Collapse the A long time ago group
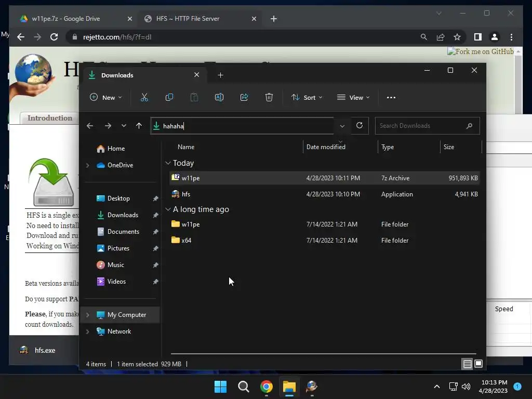Screen dimensions: 532x399 [168, 209]
